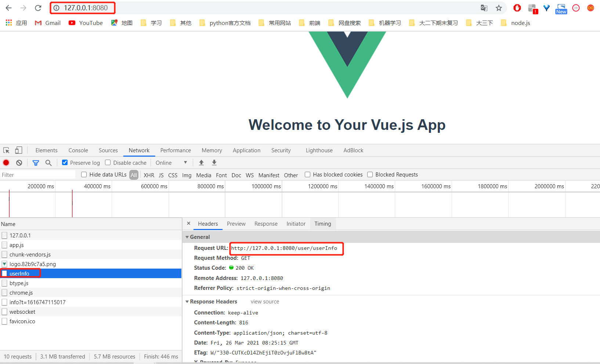Check Has blocked cookies checkbox
This screenshot has width=600, height=364.
click(307, 175)
